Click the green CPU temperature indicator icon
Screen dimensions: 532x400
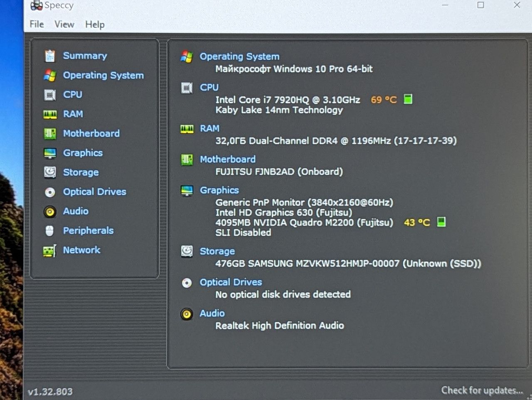(408, 99)
